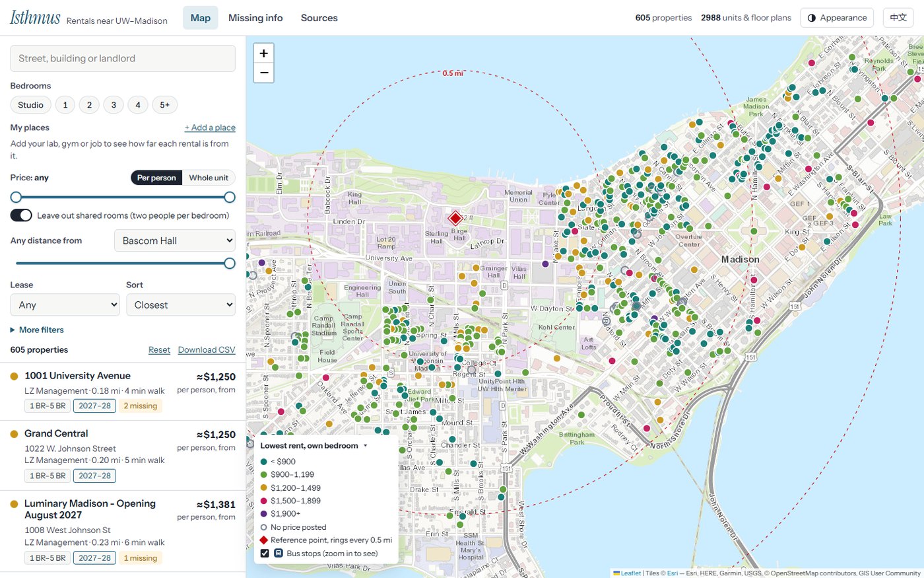
Task: Click the hollow No price posted legend circle
Action: [264, 527]
